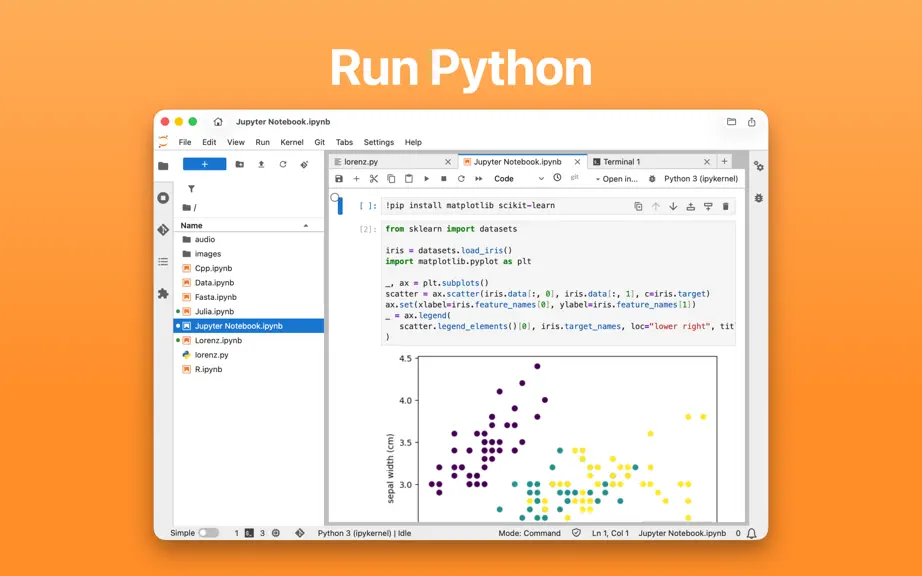Interrupt the kernel with stop icon
Viewport: 922px width, 576px height.
444,179
